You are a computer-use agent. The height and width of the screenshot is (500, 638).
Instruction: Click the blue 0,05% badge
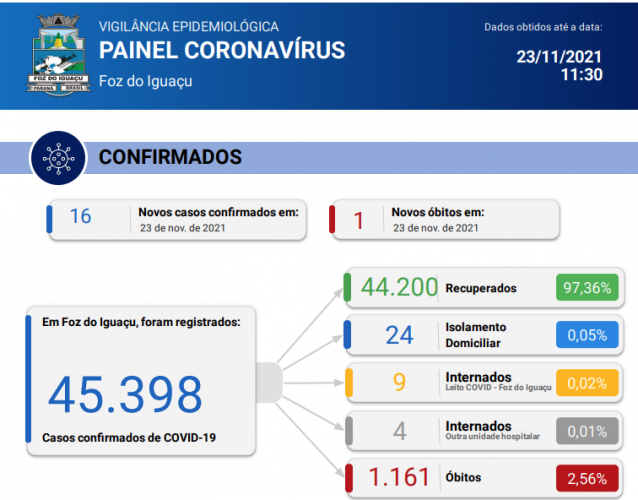587,335
